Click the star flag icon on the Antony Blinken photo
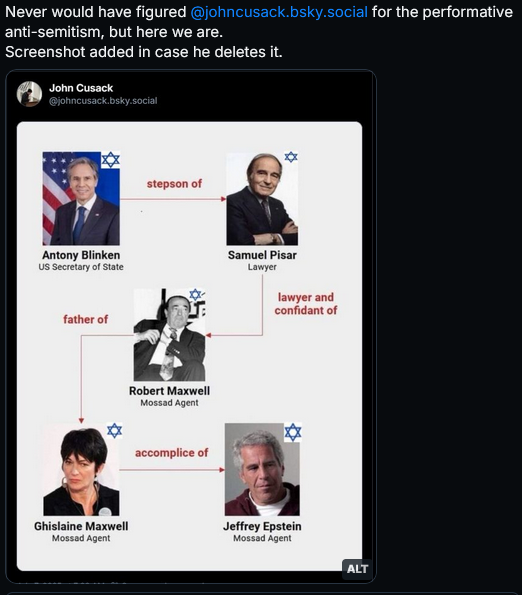The image size is (522, 595). [110, 160]
